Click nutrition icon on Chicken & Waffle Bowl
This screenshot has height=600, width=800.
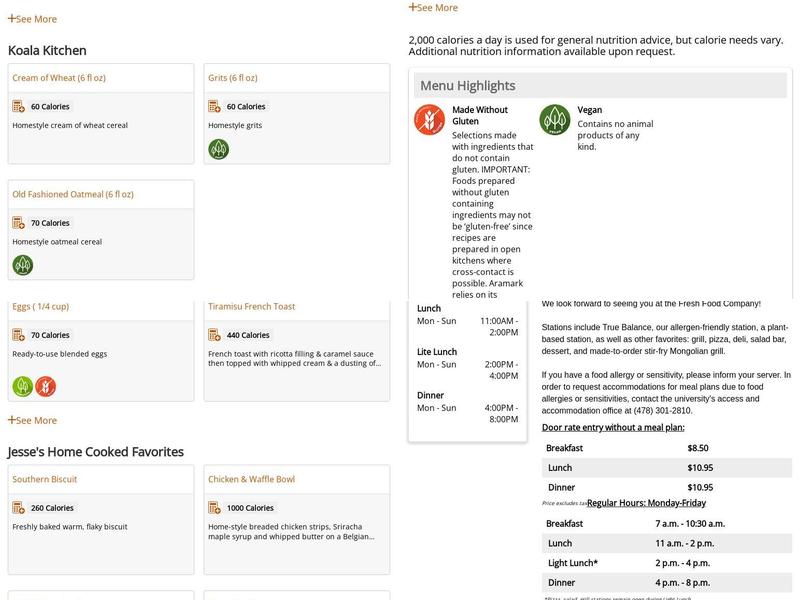[x=215, y=508]
